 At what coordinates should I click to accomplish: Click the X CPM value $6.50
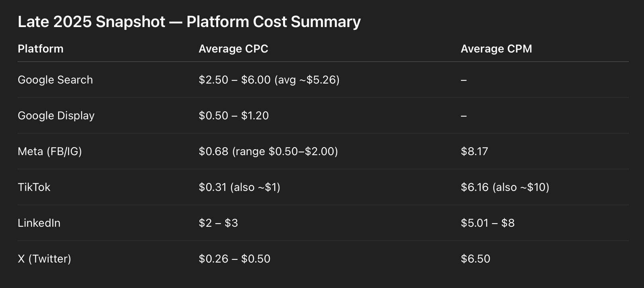[x=476, y=259]
